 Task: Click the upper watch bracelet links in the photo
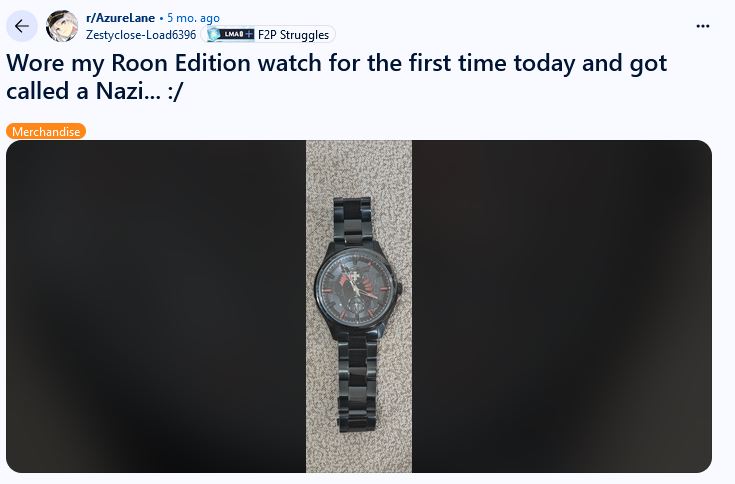click(353, 220)
